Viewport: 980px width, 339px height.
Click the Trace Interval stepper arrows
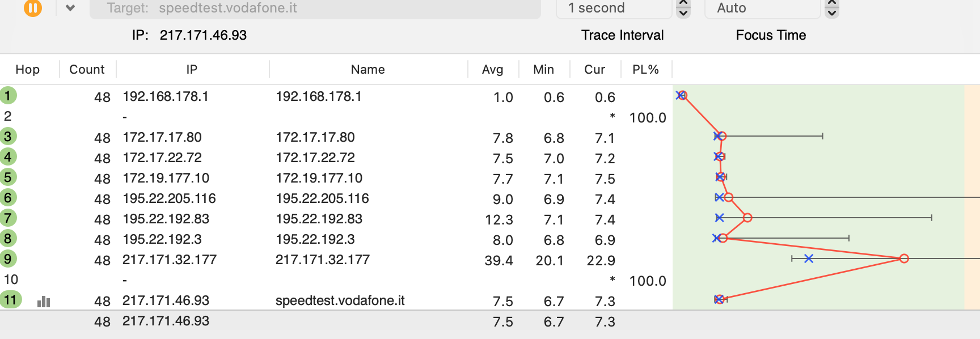[684, 9]
